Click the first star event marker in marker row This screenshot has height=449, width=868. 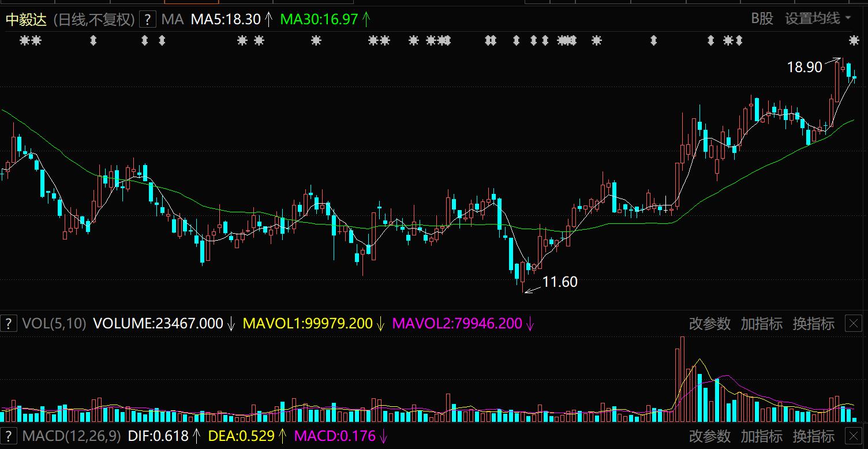tap(24, 40)
